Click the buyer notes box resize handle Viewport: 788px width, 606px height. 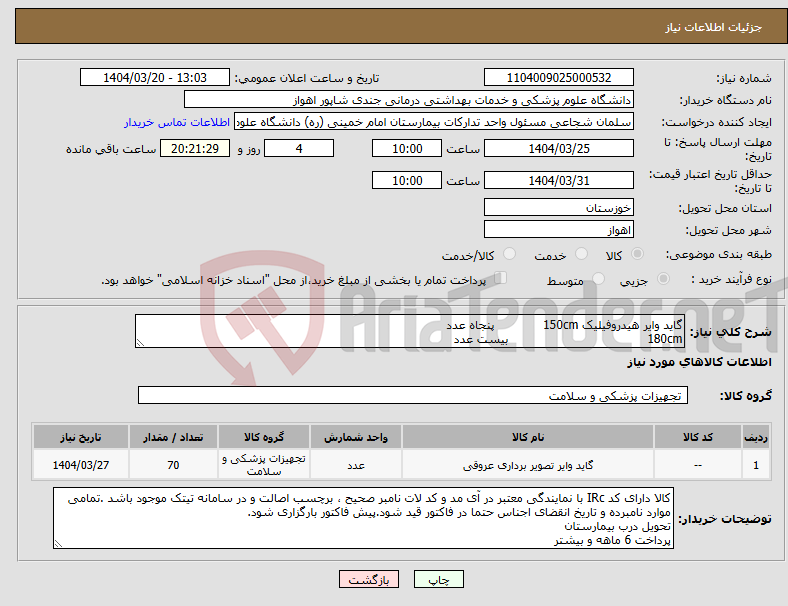(x=58, y=544)
